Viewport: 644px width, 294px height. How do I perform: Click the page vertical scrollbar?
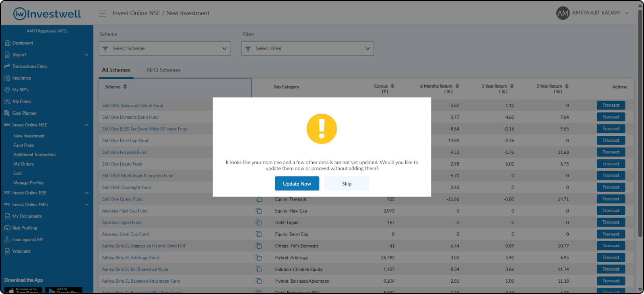pos(640,123)
